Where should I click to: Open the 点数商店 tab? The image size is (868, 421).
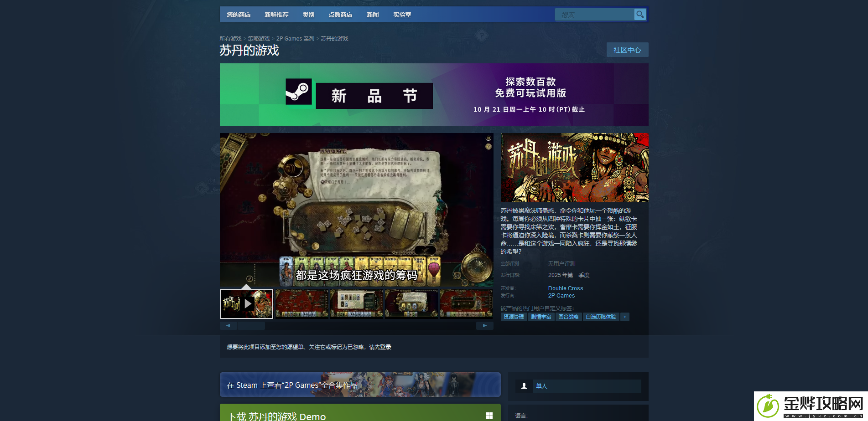click(340, 15)
